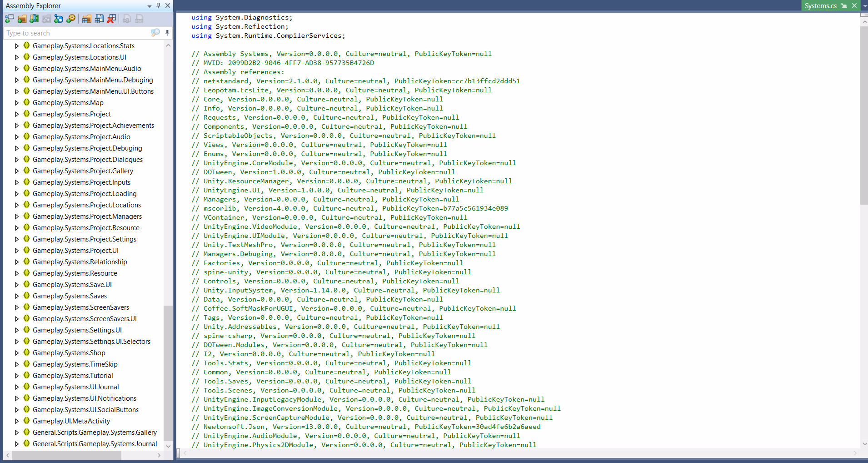Toggle auto-hide pin of Assembly Explorer panel
This screenshot has width=868, height=463.
pos(158,5)
